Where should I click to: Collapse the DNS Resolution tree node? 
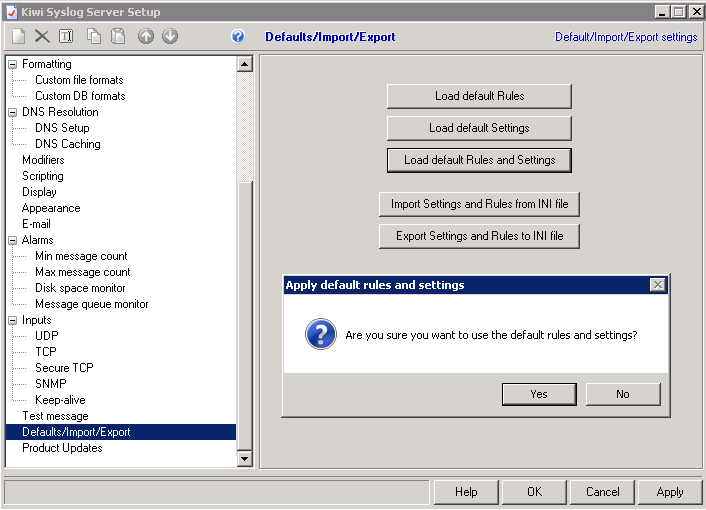13,112
